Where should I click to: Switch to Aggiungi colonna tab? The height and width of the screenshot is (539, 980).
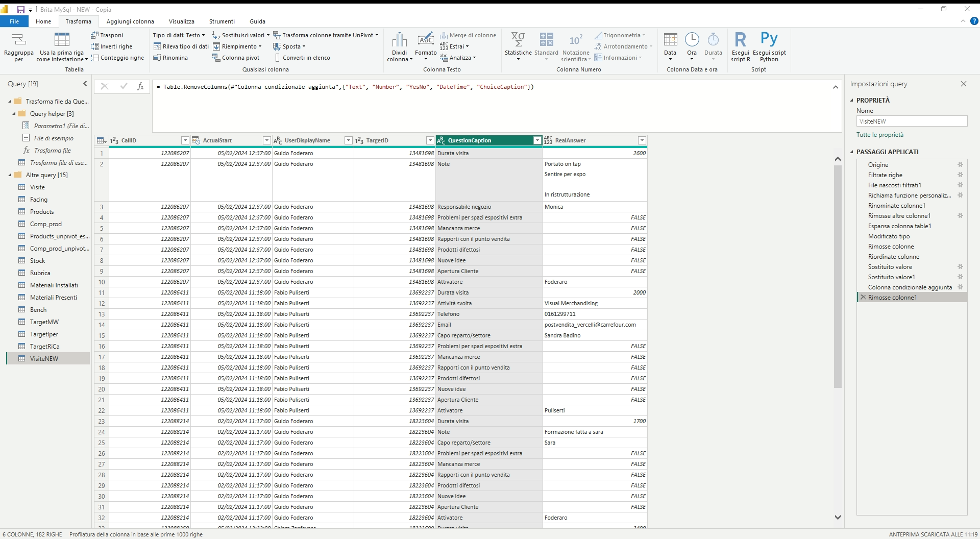130,21
